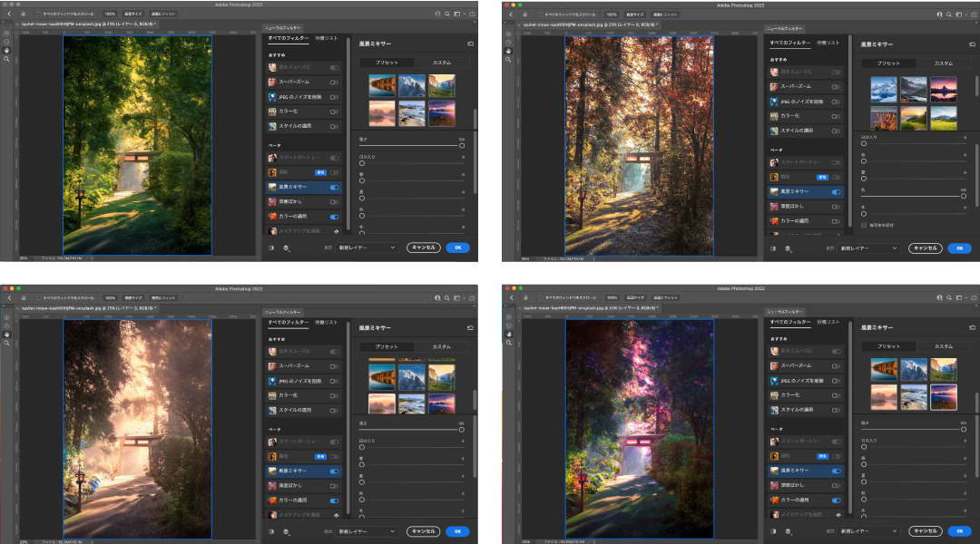The width and height of the screenshot is (980, 544).
Task: Select the Hand tool in the top-right window's toolbar
Action: (508, 51)
